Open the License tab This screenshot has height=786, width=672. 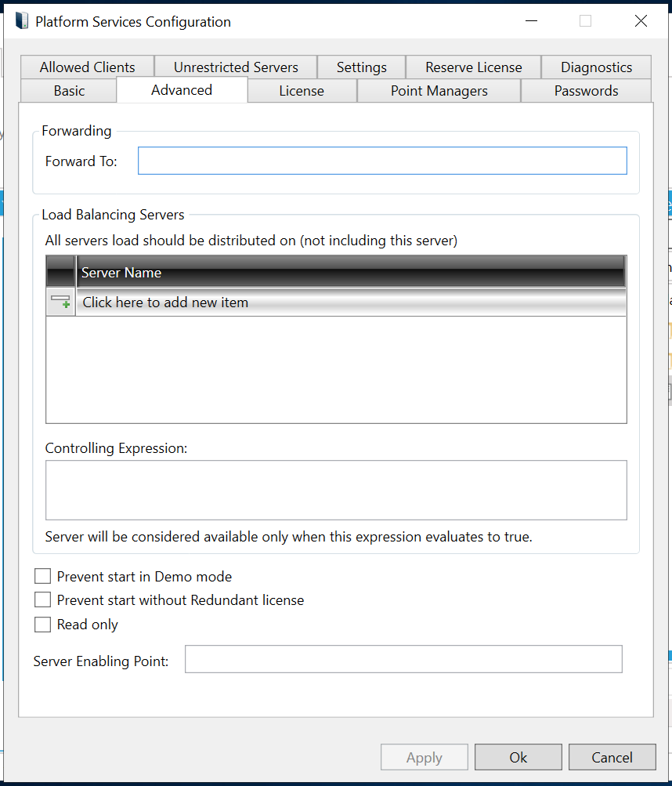click(302, 91)
